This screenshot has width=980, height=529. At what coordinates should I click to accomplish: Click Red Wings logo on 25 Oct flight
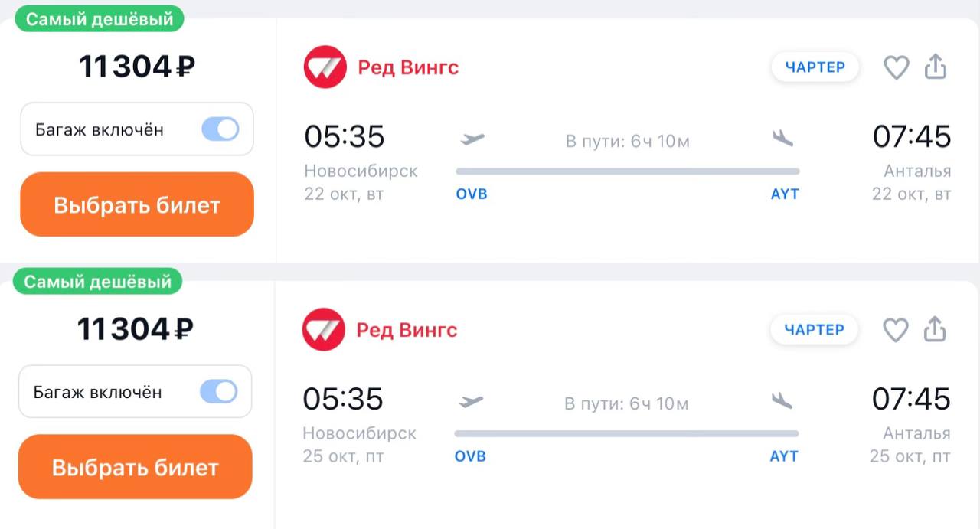coord(324,330)
